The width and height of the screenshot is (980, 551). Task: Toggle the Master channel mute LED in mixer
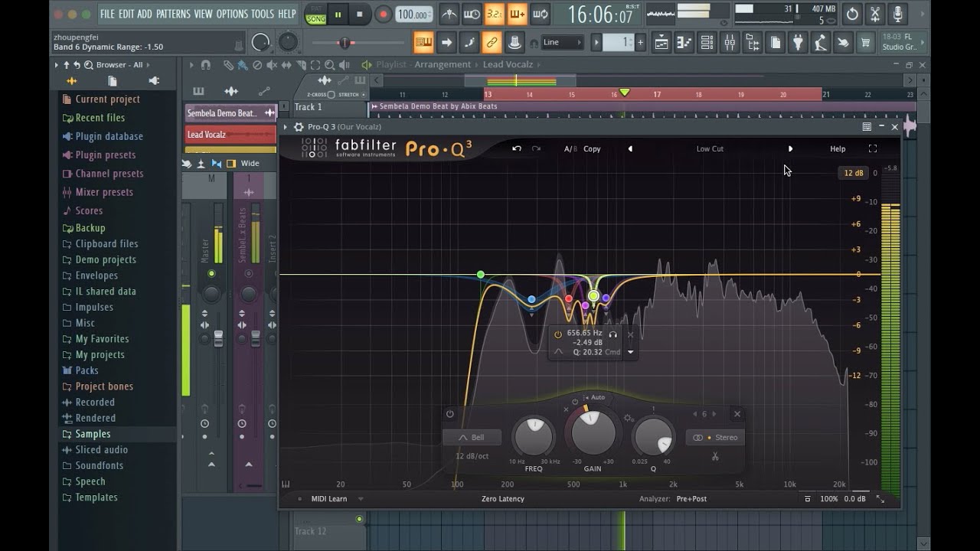click(x=211, y=273)
